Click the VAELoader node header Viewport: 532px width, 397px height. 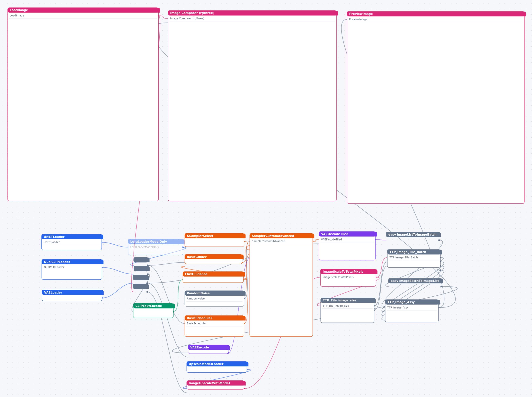(73, 293)
